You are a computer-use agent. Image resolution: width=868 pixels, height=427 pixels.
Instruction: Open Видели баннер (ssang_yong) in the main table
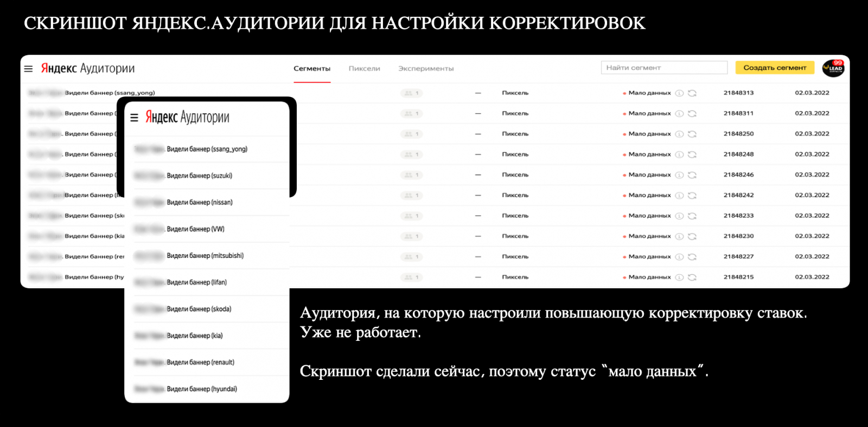coord(110,93)
